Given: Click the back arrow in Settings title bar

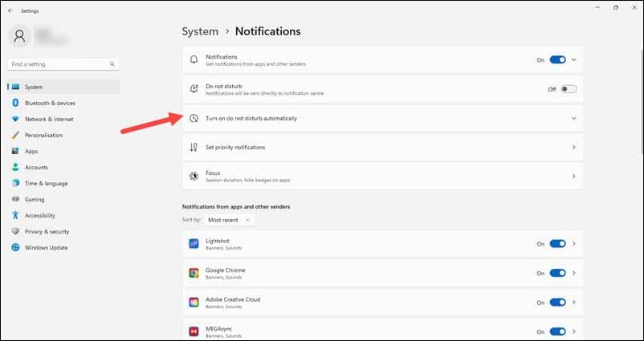Looking at the screenshot, I should (10, 11).
